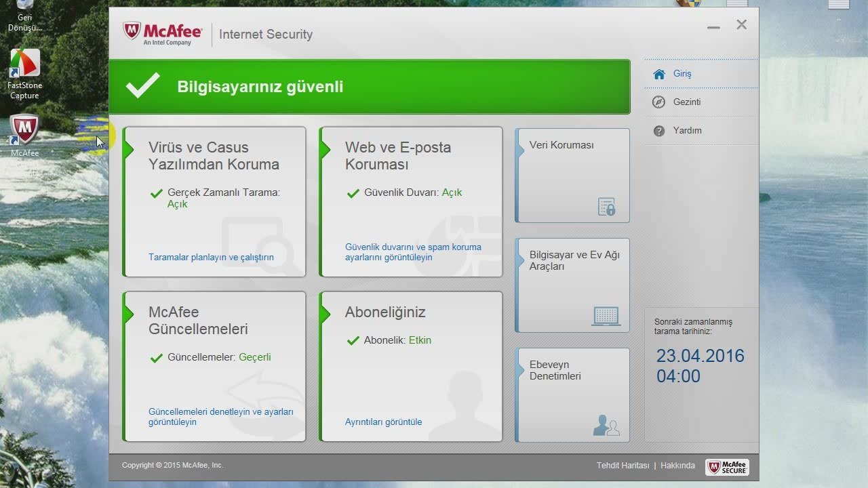Select the Gezinti menu item
Image resolution: width=868 pixels, height=488 pixels.
pyautogui.click(x=701, y=102)
